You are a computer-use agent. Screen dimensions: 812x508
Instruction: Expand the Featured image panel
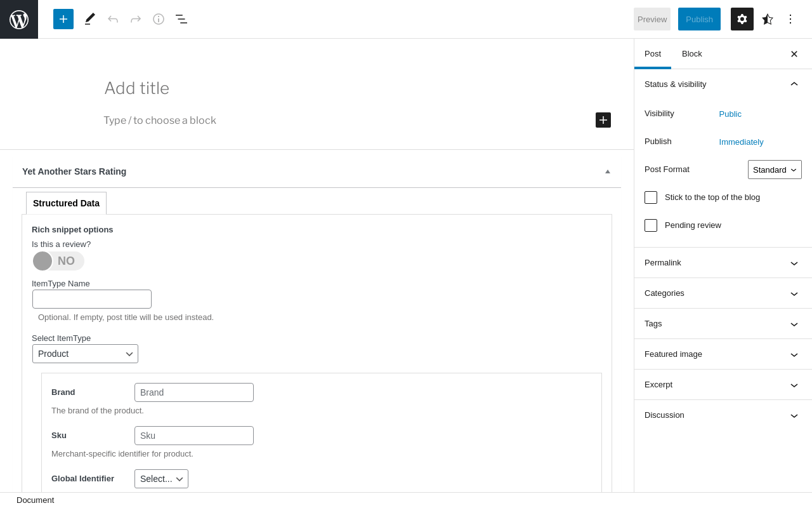[723, 354]
